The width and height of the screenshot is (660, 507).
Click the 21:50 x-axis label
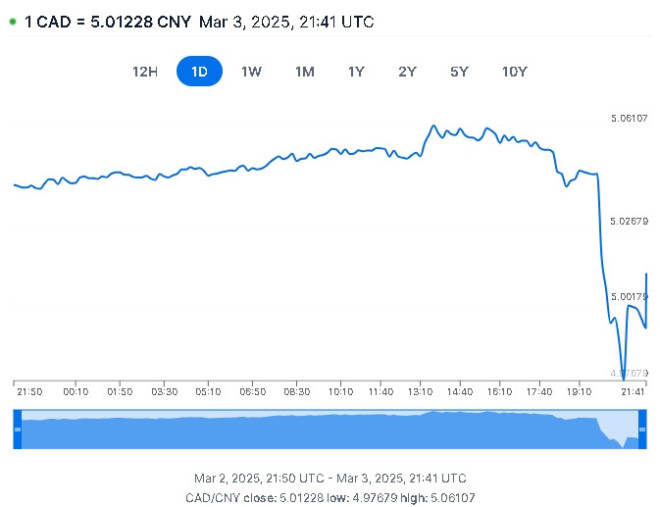point(29,392)
